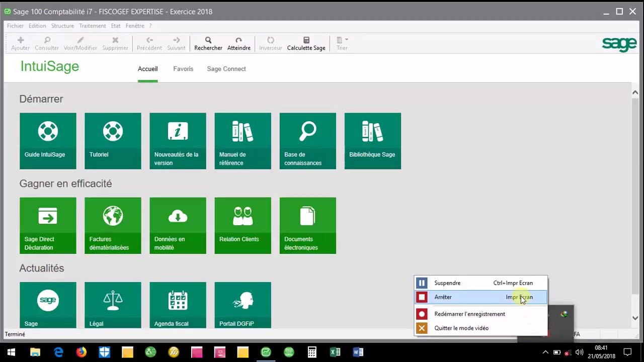
Task: Open the Fichier menu
Action: 15,26
